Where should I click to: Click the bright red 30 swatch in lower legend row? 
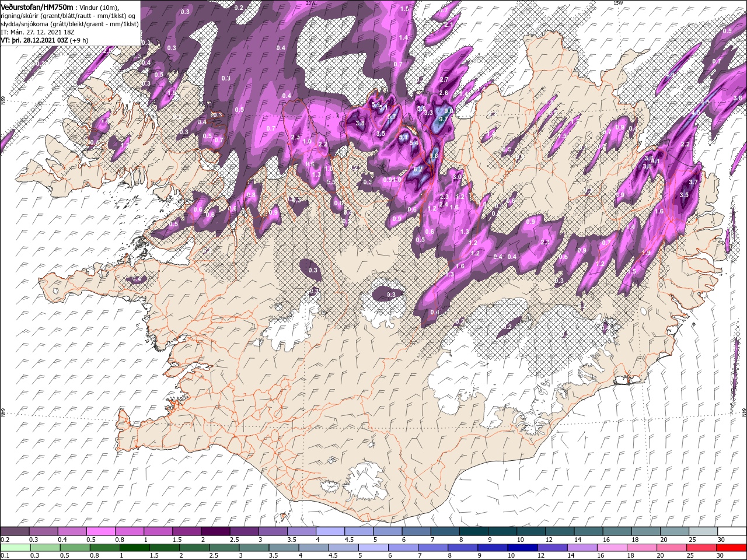pos(732,547)
